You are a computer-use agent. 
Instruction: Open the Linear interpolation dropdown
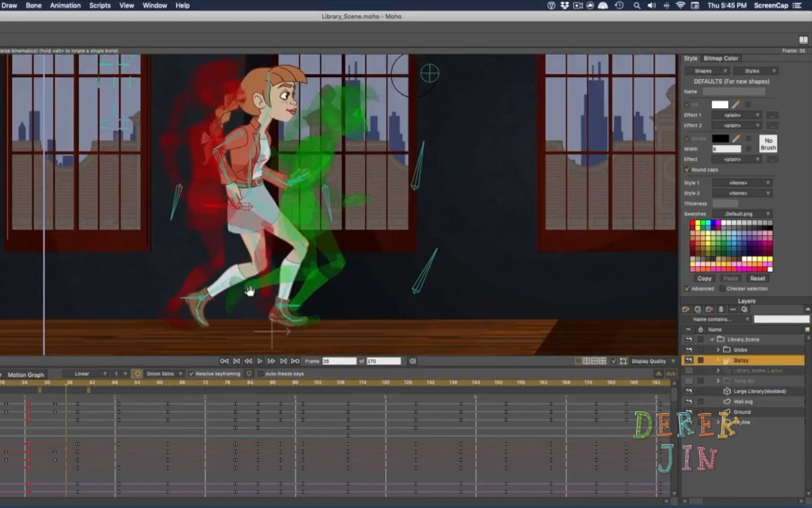pyautogui.click(x=90, y=373)
